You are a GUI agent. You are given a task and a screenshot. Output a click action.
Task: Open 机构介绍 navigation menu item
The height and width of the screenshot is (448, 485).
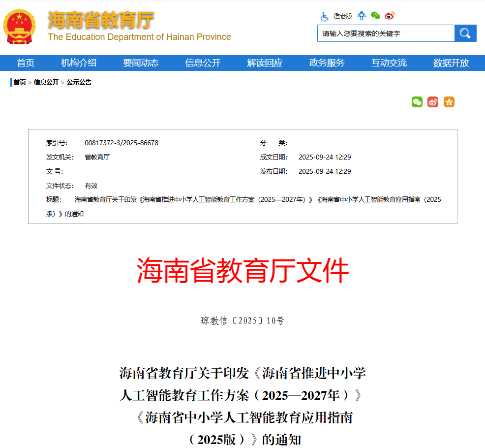[79, 63]
